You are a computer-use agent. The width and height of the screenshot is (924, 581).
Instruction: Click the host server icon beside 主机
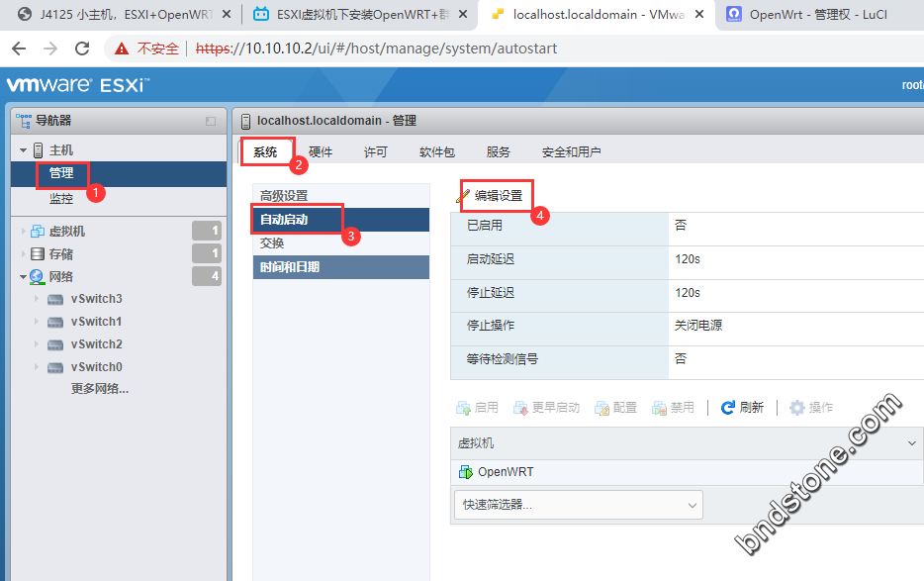coord(38,150)
